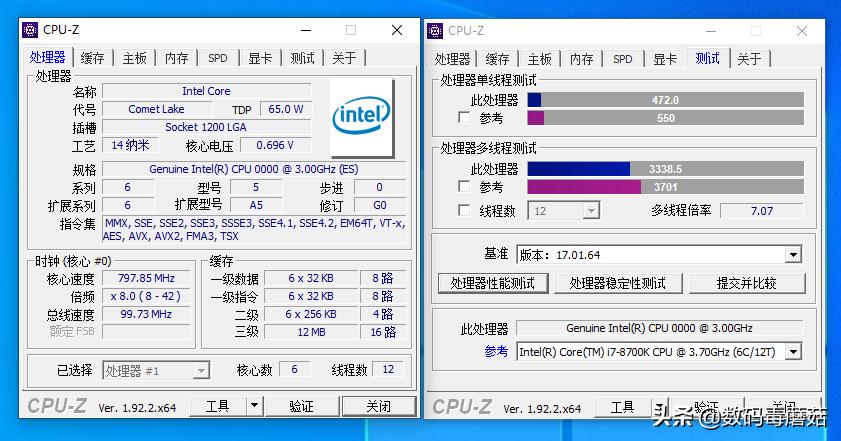This screenshot has width=841, height=441.
Task: Click 验证 button in left window
Action: click(302, 406)
